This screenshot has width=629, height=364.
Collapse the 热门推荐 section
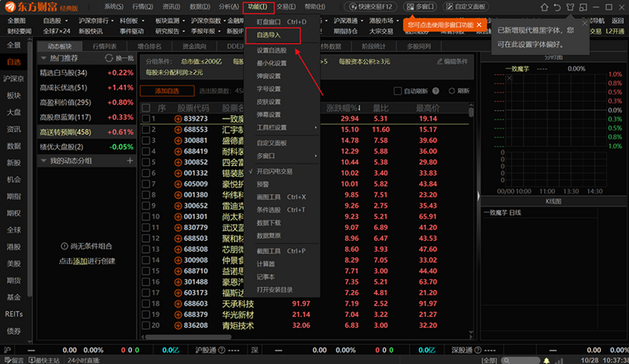[44, 58]
